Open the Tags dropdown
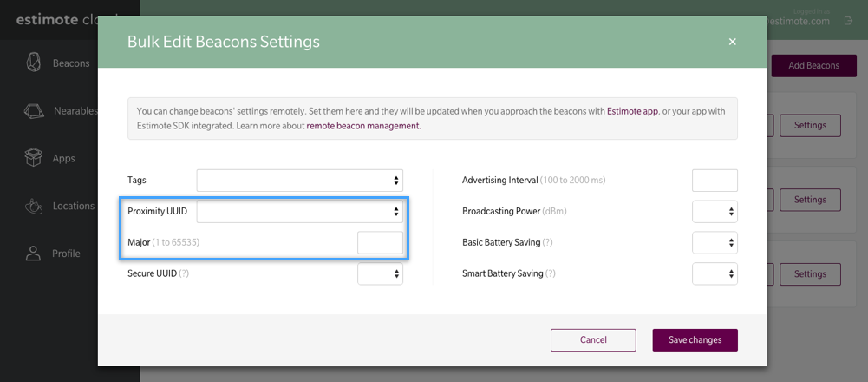The height and width of the screenshot is (382, 868). [x=299, y=181]
